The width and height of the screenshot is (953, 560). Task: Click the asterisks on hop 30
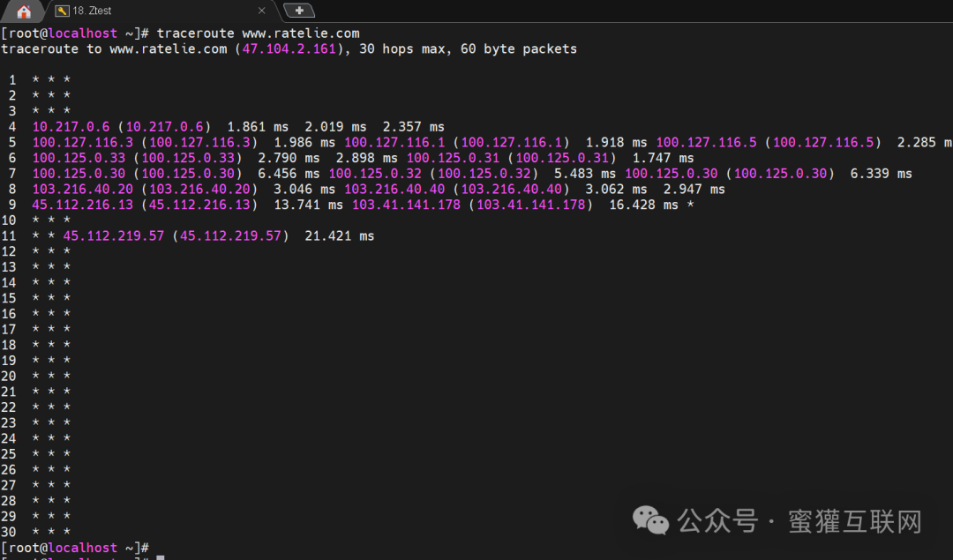click(50, 532)
